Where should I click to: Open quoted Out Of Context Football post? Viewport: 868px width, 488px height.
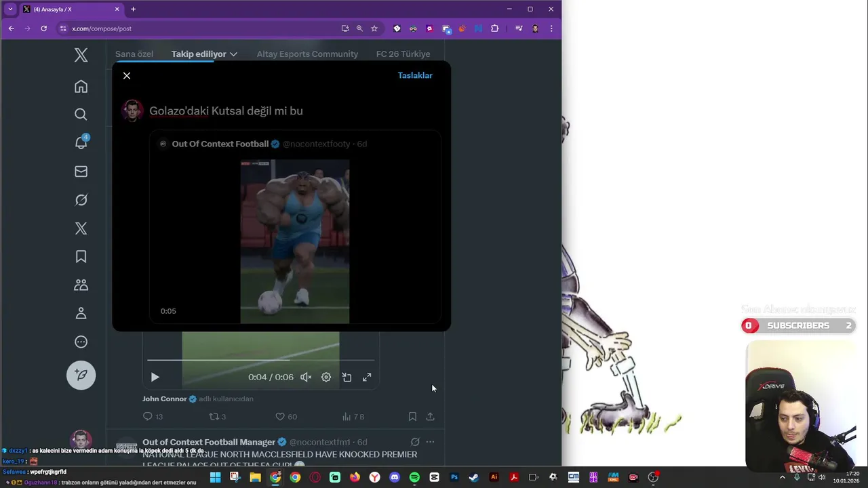tap(295, 228)
